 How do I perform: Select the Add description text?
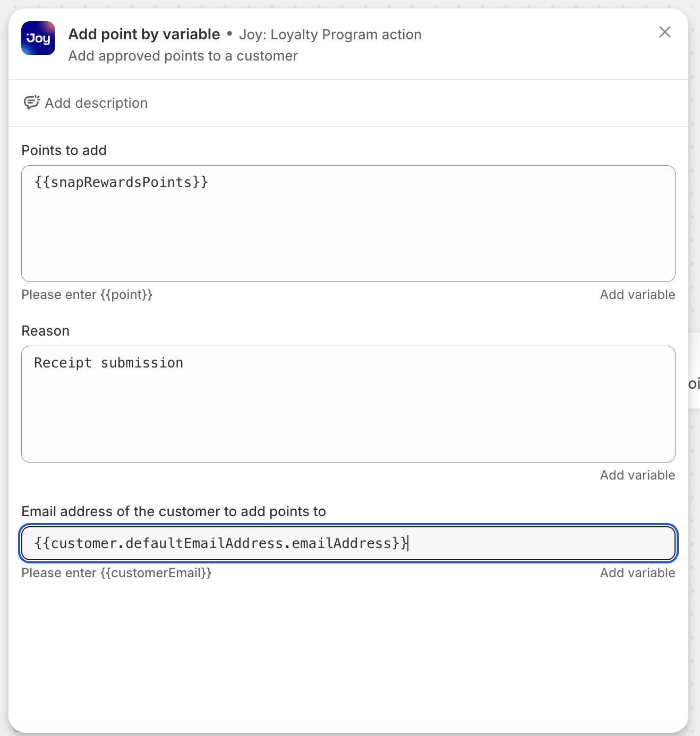coord(96,103)
